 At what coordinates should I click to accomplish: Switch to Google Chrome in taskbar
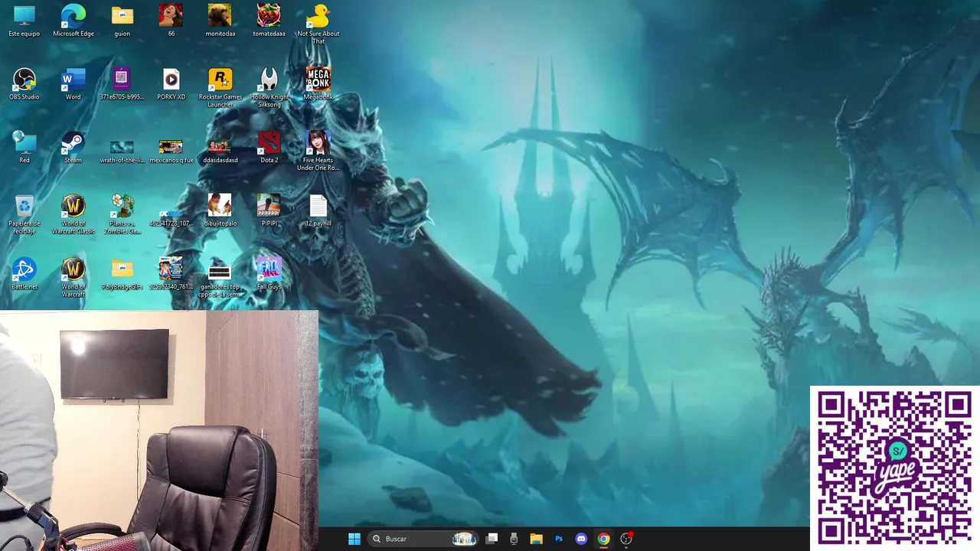point(603,539)
